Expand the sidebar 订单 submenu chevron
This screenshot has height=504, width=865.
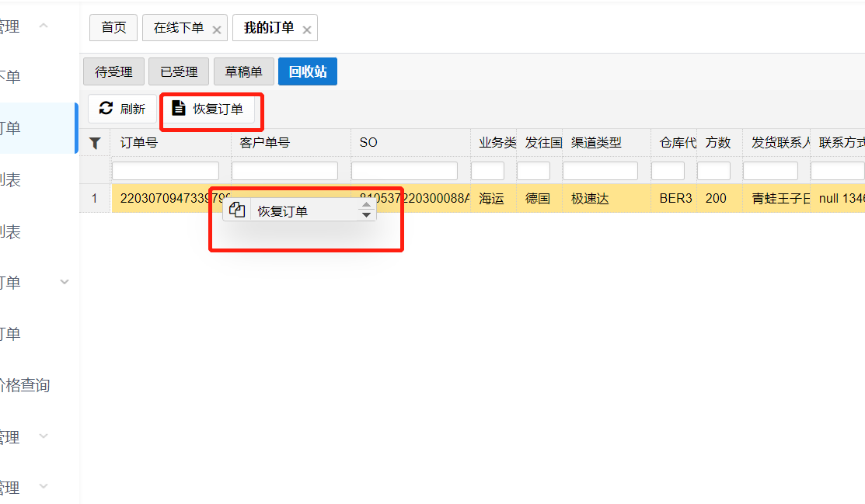click(64, 282)
